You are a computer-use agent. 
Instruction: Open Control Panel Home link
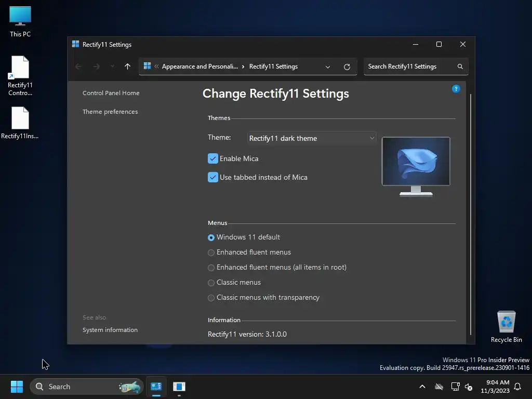[x=111, y=93]
